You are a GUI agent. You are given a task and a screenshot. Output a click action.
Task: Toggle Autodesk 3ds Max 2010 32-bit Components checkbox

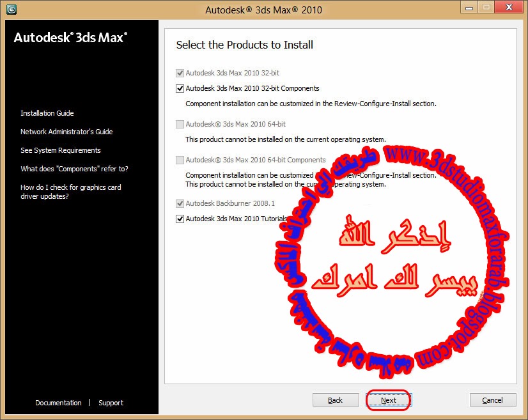click(x=180, y=89)
